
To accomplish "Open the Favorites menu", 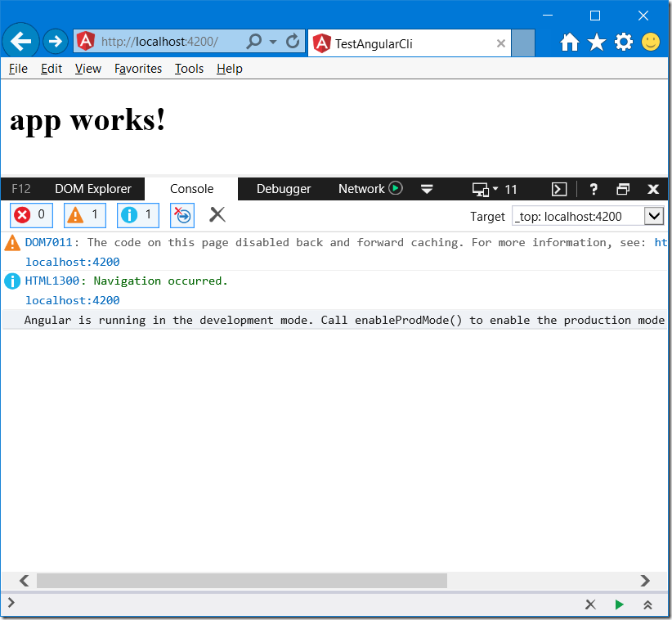I will 138,69.
